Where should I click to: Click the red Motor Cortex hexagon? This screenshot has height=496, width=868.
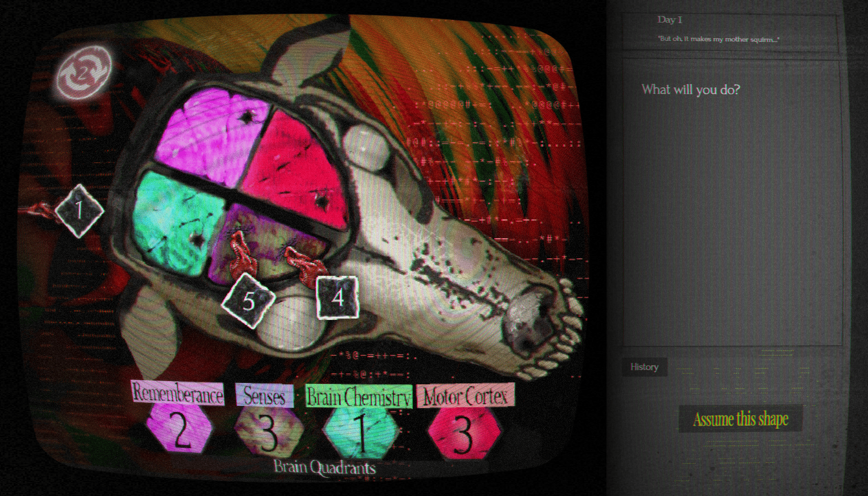(x=463, y=433)
